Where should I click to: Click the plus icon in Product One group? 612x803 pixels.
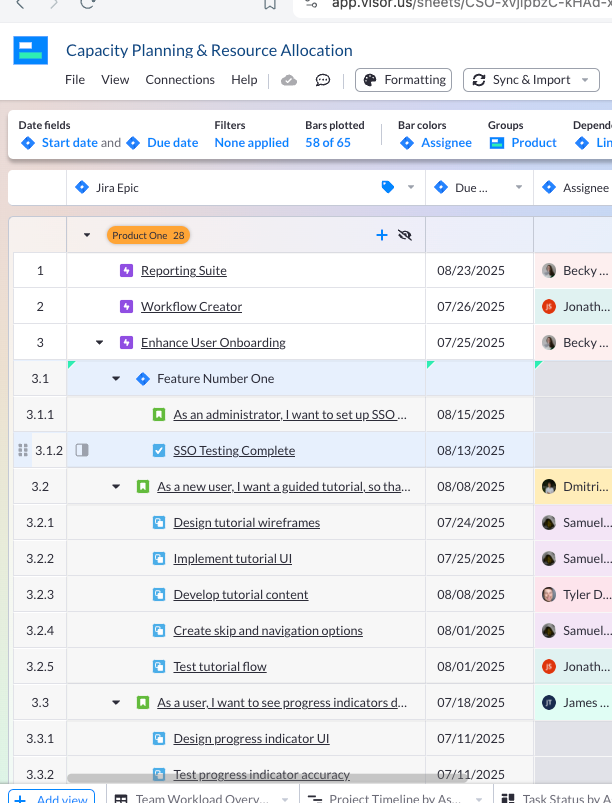point(381,235)
